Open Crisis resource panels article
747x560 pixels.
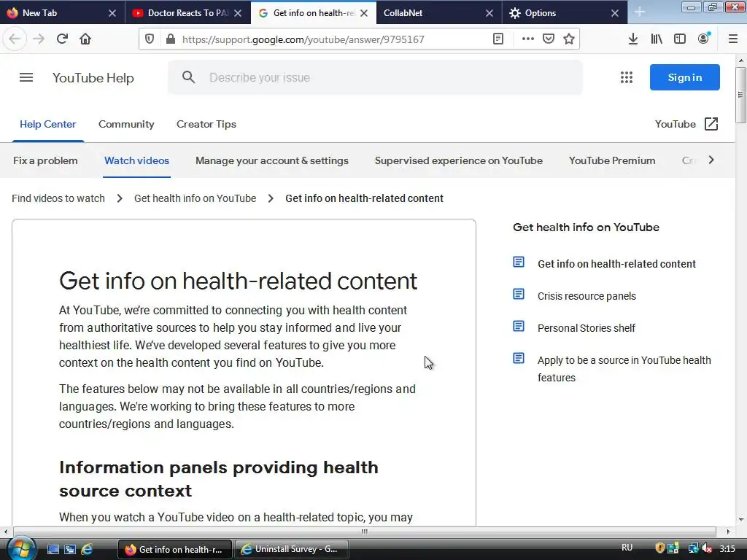pos(587,296)
